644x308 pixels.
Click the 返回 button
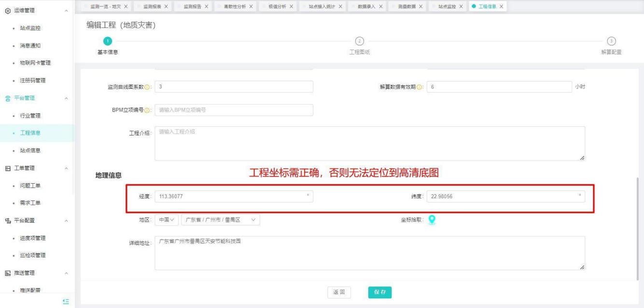point(339,292)
